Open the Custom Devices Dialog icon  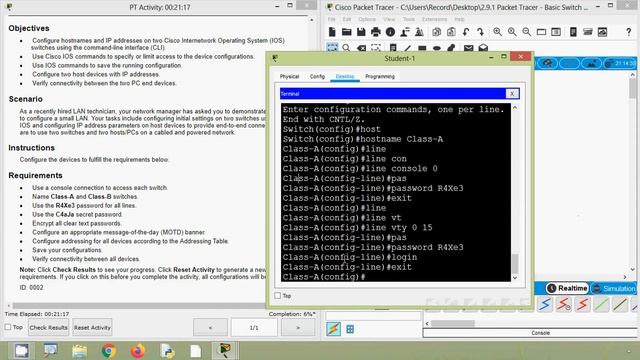click(556, 32)
